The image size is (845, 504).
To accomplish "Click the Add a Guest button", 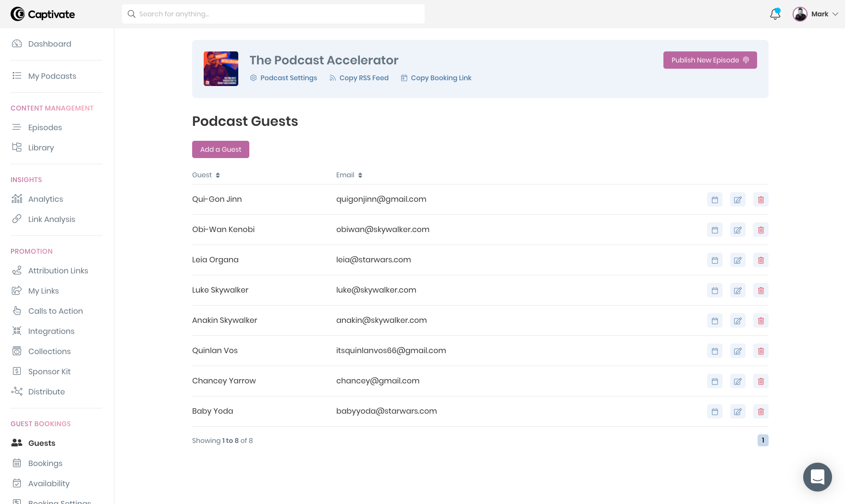I will [220, 149].
